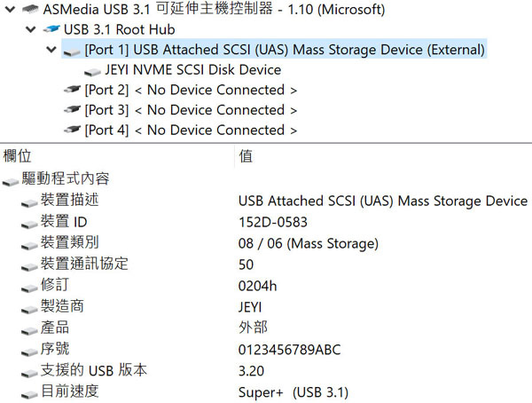Click the Port 1 device icon
The image size is (532, 403).
click(x=73, y=51)
